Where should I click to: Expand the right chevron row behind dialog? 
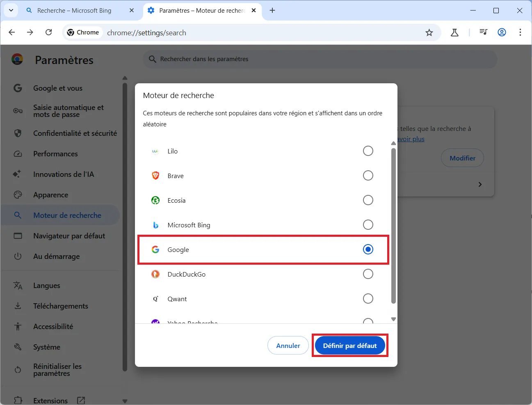[x=480, y=184]
